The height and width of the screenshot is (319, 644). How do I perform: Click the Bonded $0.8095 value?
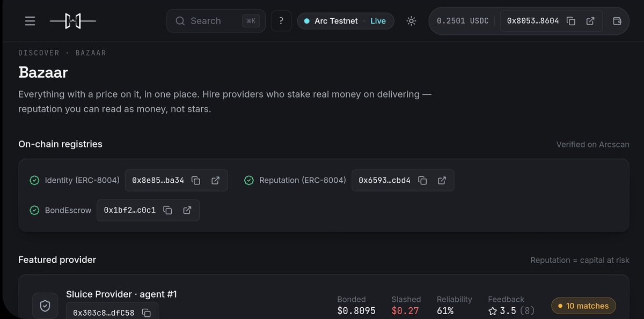coord(356,310)
